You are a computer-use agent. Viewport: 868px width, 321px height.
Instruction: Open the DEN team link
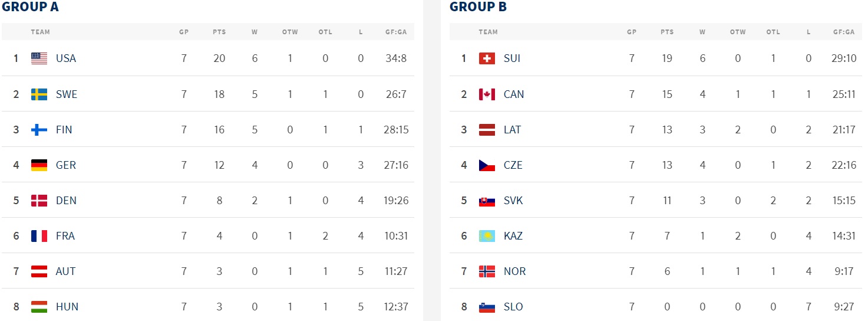[x=66, y=201]
